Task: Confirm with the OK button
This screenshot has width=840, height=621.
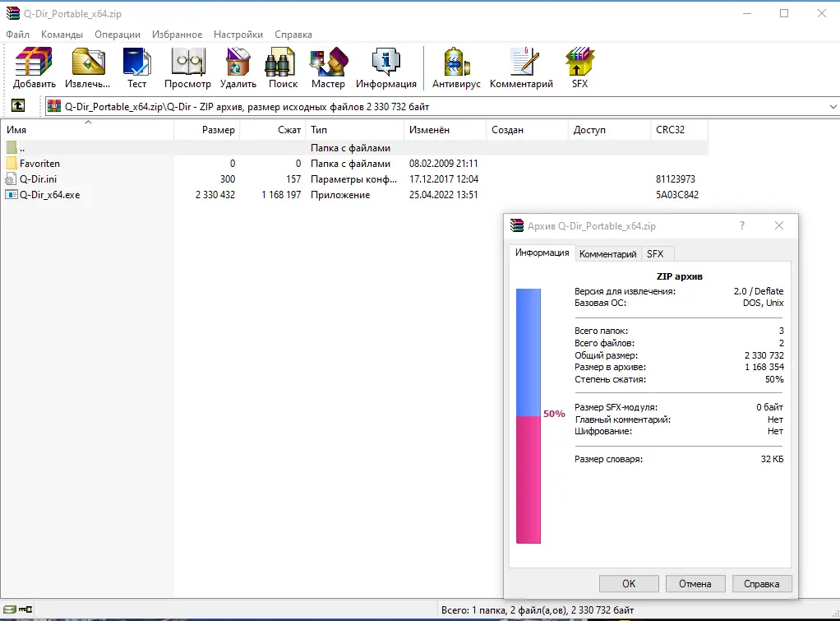Action: click(629, 583)
